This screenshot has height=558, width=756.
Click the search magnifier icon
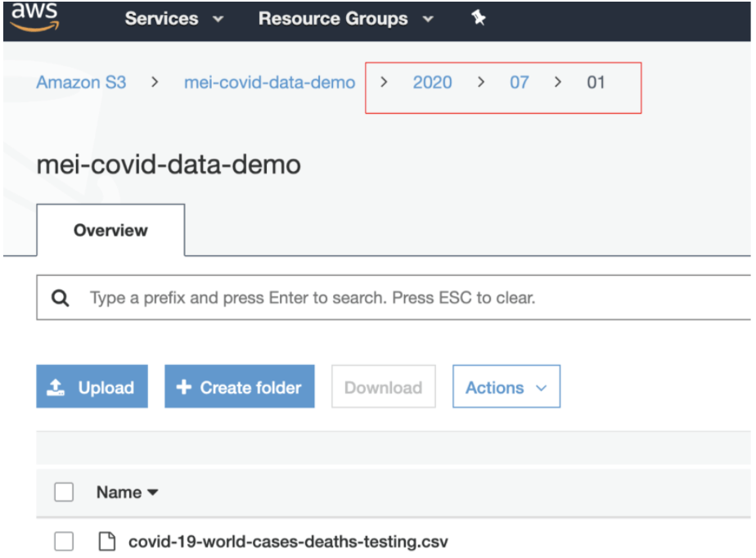pyautogui.click(x=61, y=298)
